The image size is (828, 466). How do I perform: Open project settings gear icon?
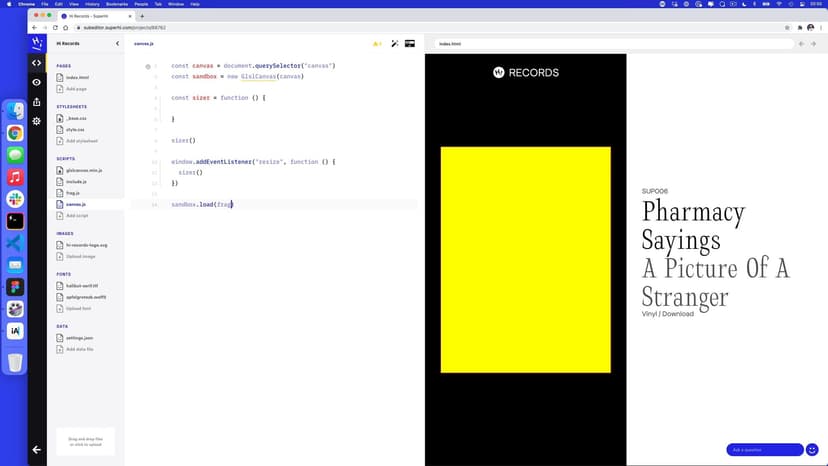pos(37,121)
